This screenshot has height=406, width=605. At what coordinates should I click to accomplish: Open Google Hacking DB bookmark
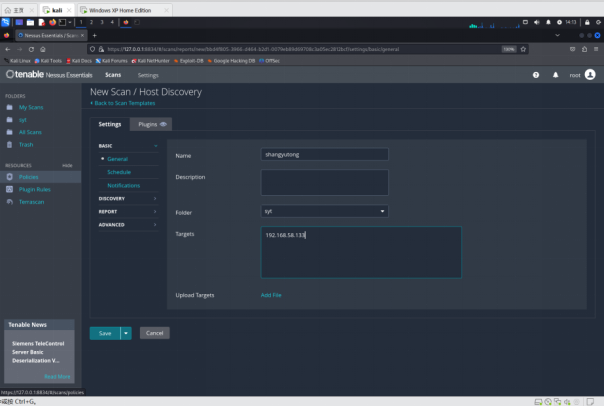[232, 61]
